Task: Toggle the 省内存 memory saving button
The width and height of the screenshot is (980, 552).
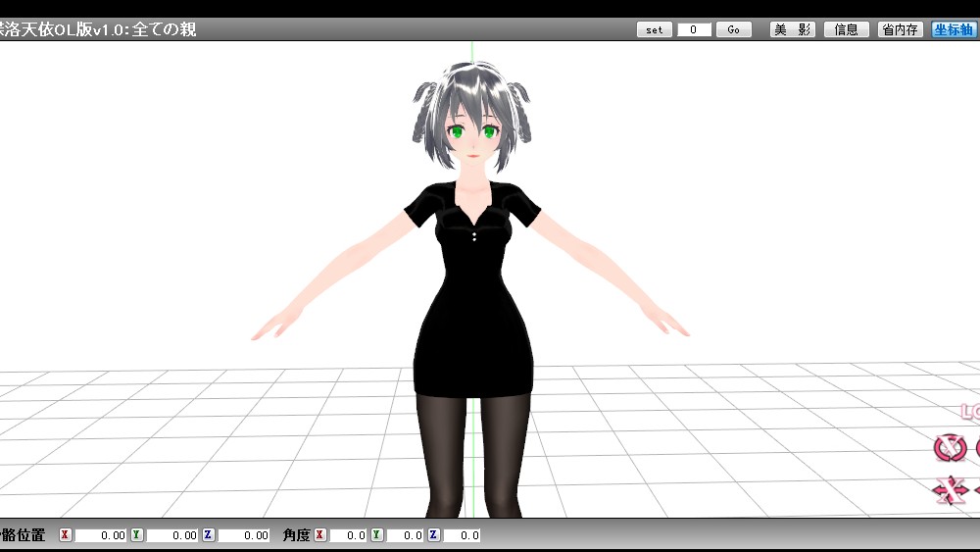Action: click(x=900, y=29)
